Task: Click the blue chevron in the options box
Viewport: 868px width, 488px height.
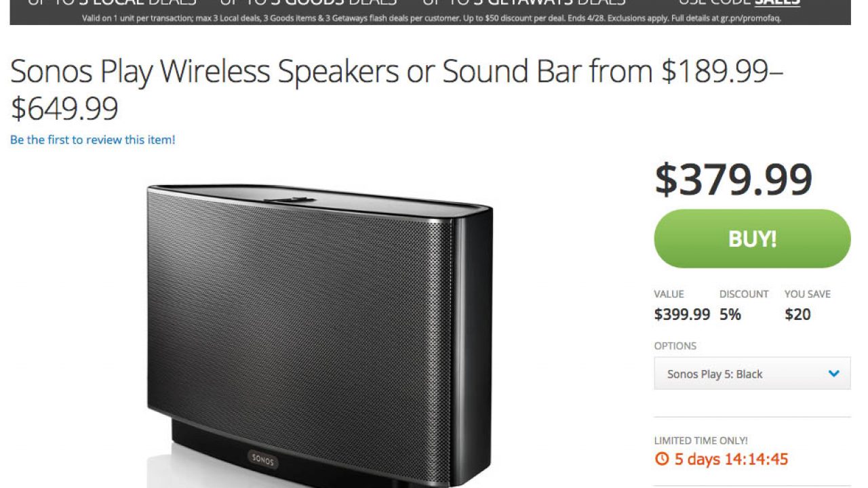Action: [x=834, y=373]
